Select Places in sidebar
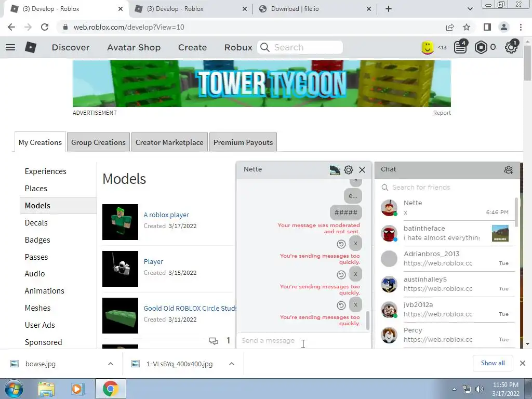532x399 pixels. click(x=36, y=188)
